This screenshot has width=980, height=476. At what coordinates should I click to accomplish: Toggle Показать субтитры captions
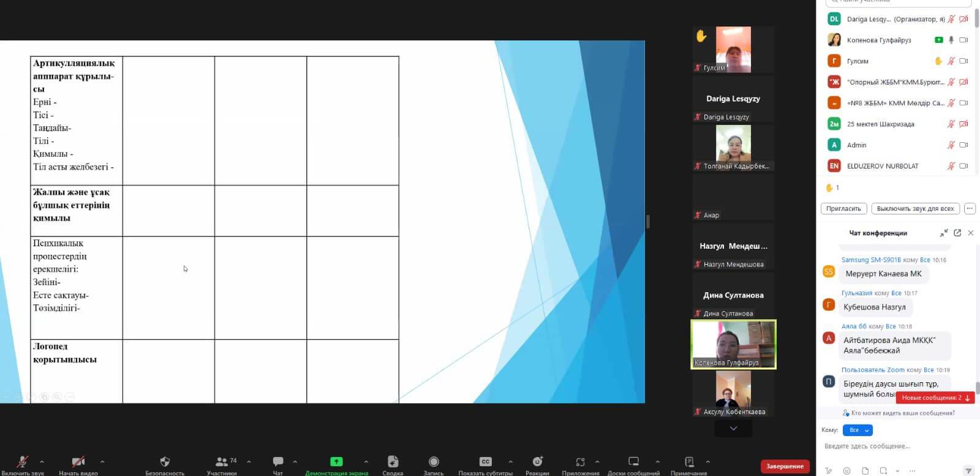tap(485, 462)
